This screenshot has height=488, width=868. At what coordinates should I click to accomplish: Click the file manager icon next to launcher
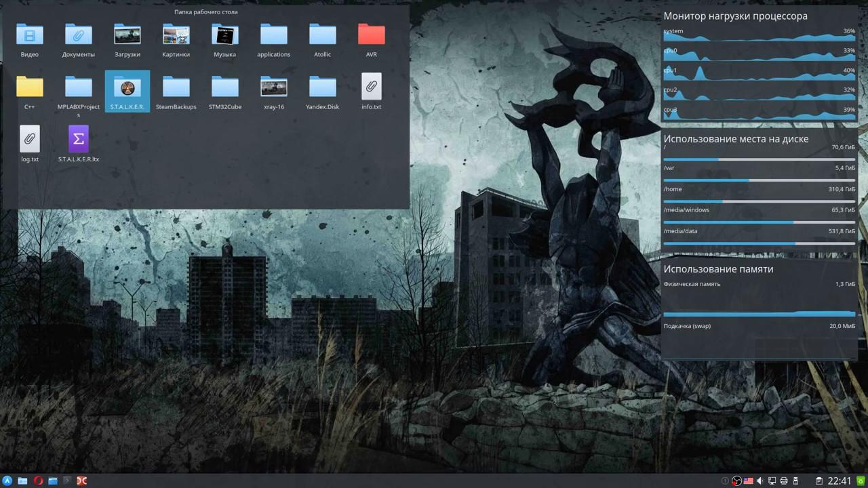coord(22,481)
